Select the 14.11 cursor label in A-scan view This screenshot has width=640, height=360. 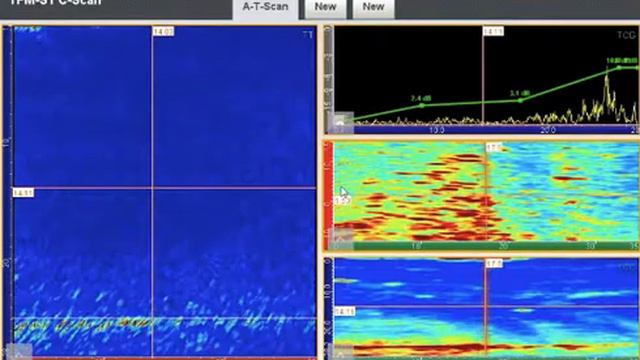pyautogui.click(x=493, y=31)
